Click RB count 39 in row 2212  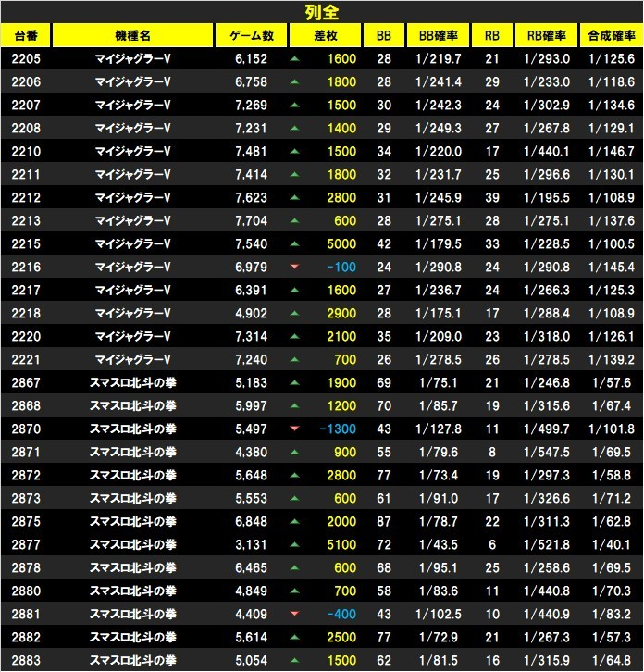(492, 197)
